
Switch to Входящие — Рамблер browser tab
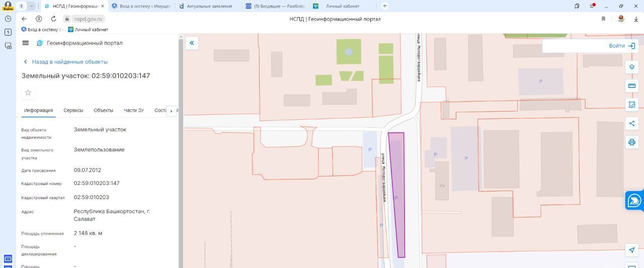pos(275,6)
